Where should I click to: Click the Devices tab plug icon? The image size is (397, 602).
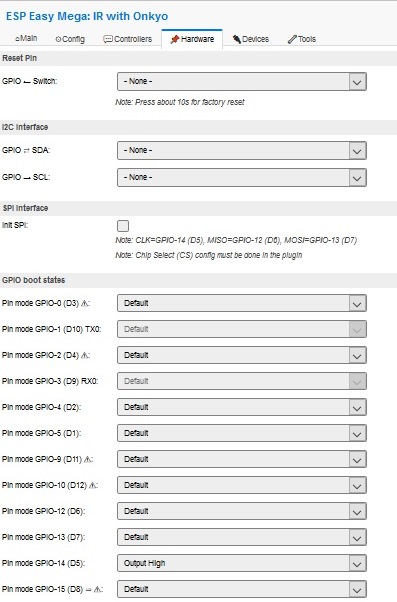pos(237,39)
